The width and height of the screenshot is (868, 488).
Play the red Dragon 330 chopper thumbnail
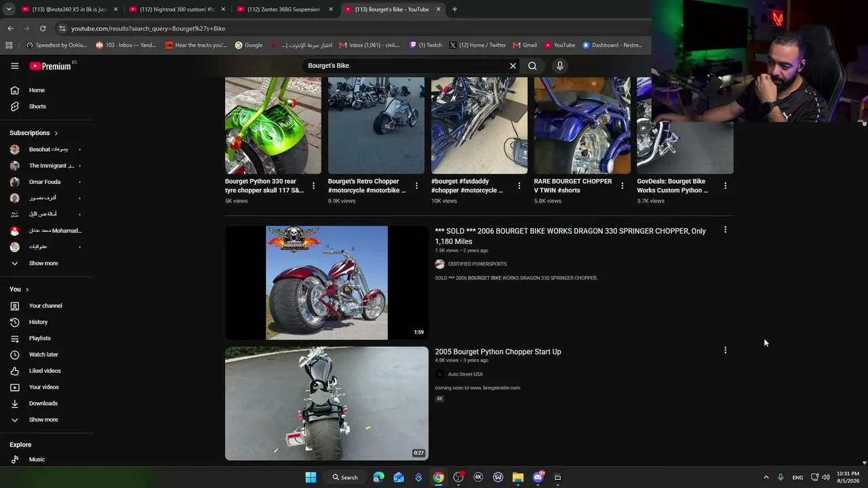327,283
